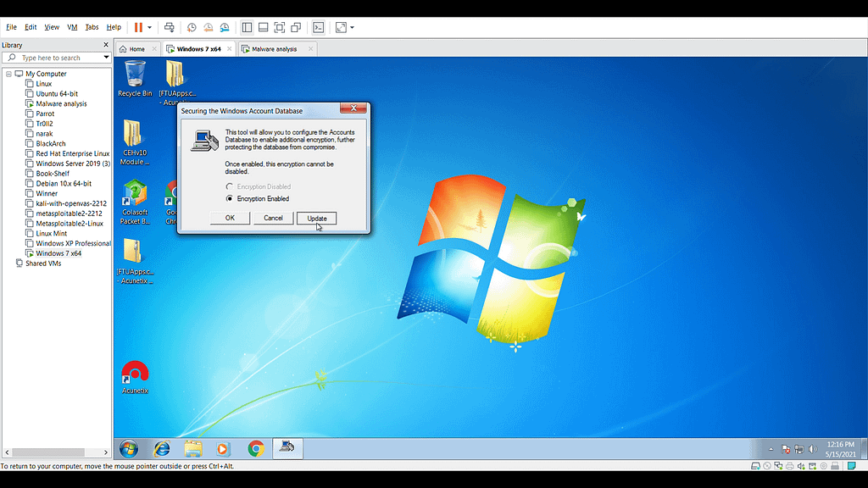Open the View menu
Screen dimensions: 868x488
click(x=52, y=27)
